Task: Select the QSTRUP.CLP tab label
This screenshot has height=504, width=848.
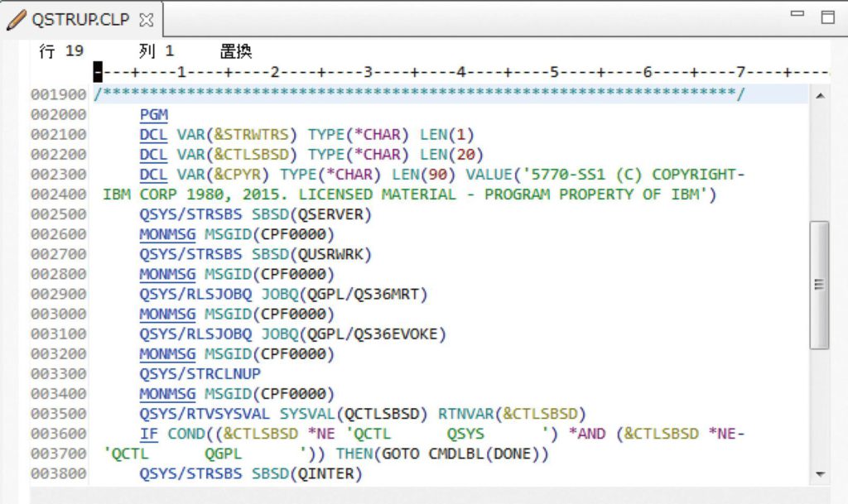Action: (80, 19)
